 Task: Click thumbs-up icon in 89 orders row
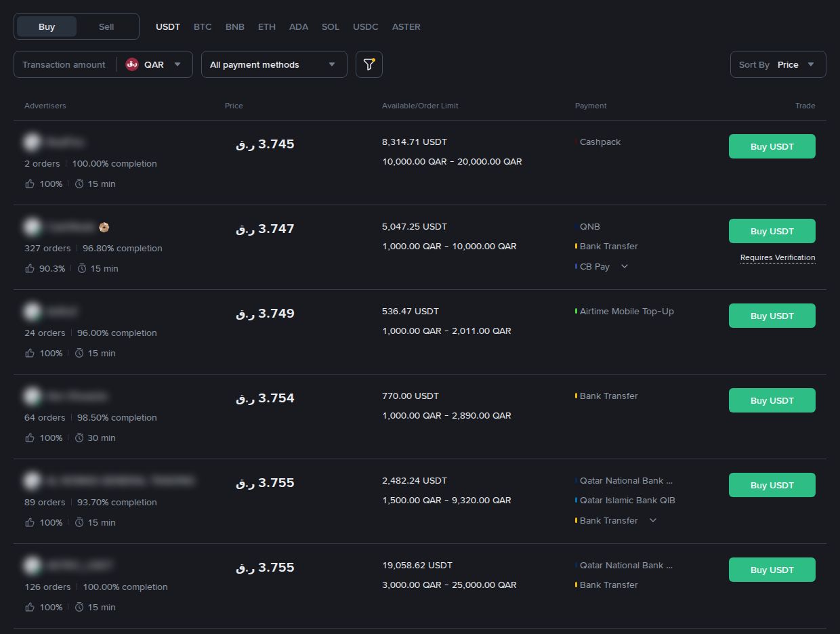click(x=30, y=522)
